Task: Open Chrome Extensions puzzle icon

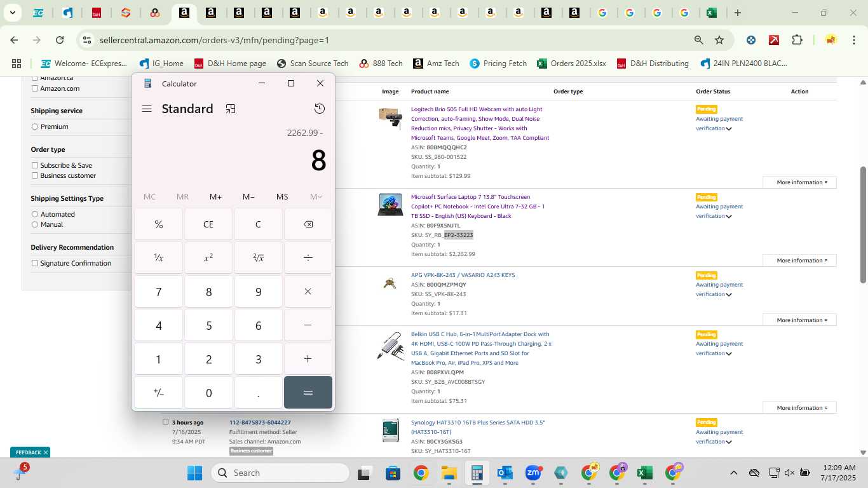Action: [797, 40]
